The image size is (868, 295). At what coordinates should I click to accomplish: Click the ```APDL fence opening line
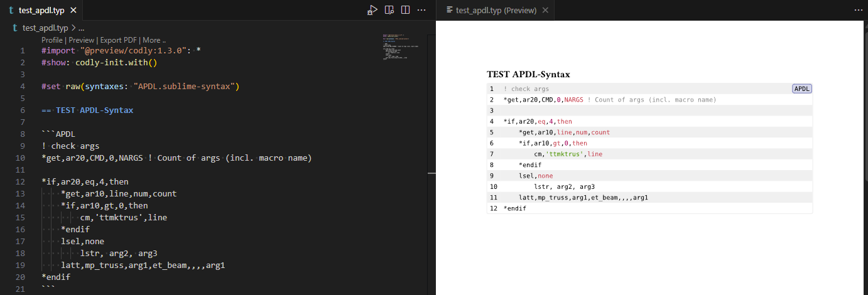(58, 134)
